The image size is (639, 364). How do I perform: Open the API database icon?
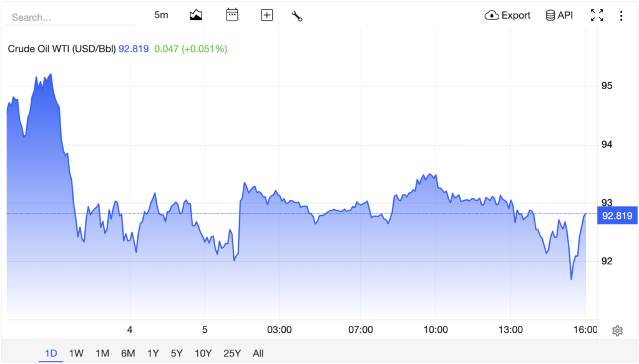(x=550, y=16)
